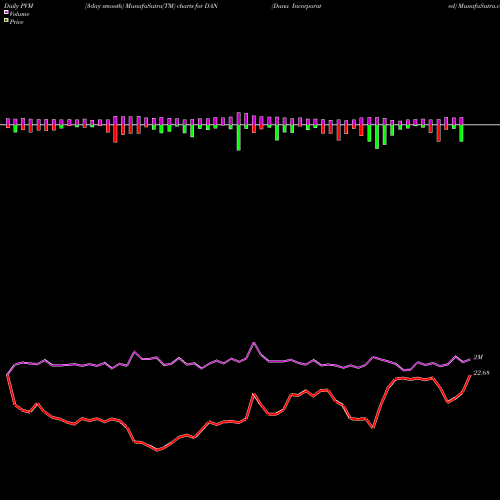Click the '22.68' price line end label
The height and width of the screenshot is (500, 500).
tap(481, 373)
